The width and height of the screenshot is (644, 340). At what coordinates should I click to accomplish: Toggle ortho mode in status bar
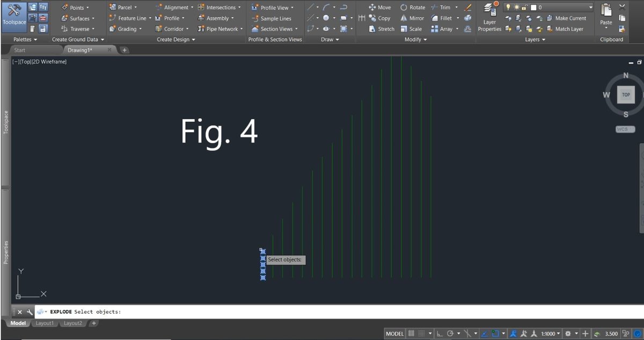click(x=440, y=334)
